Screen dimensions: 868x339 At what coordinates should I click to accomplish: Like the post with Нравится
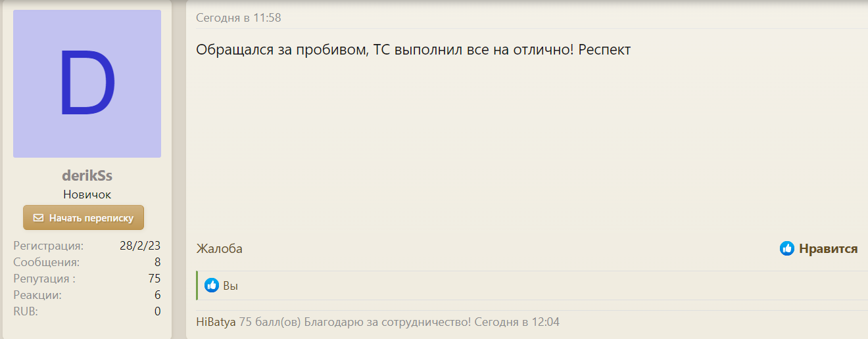point(828,249)
